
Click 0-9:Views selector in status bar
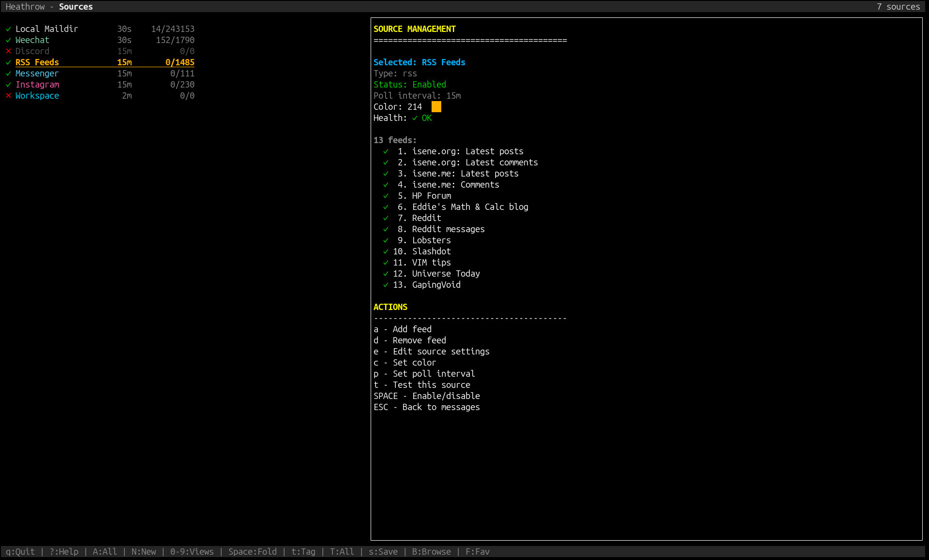click(192, 551)
